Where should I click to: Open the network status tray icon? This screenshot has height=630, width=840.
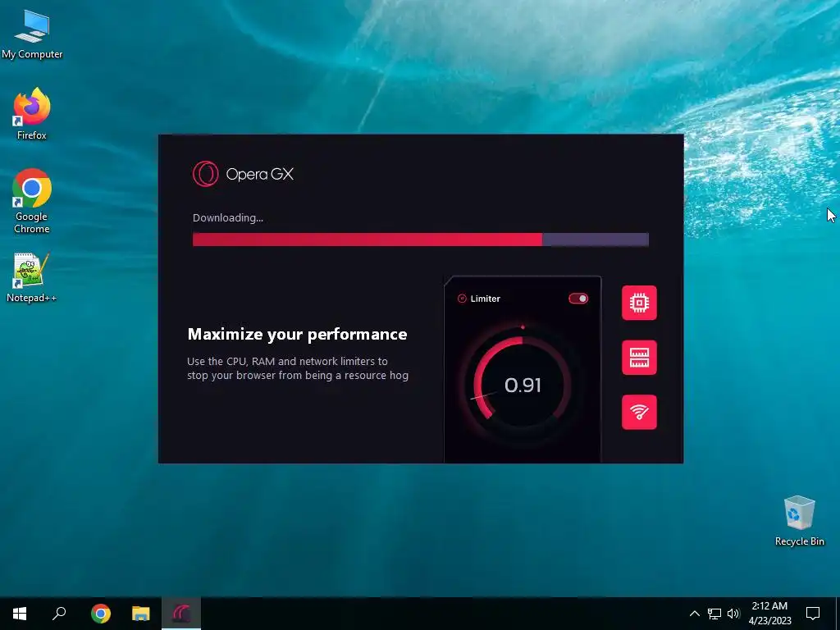714,614
